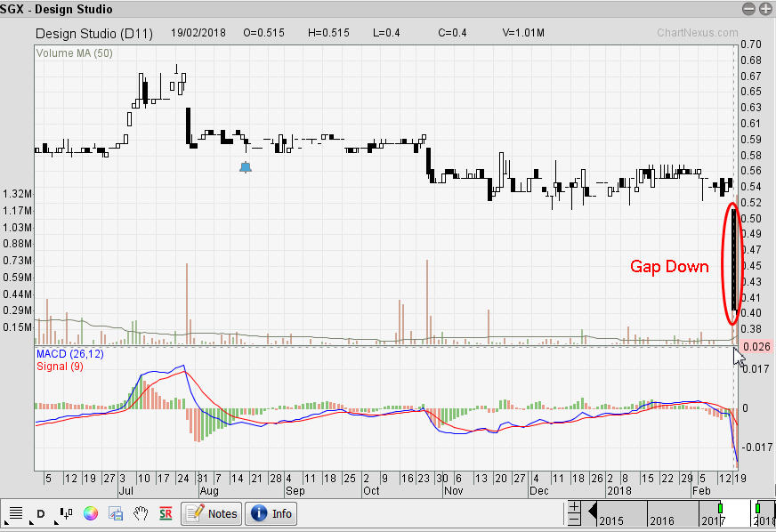Image resolution: width=776 pixels, height=532 pixels.
Task: Click the 1.32M volume axis label
Action: coord(17,194)
